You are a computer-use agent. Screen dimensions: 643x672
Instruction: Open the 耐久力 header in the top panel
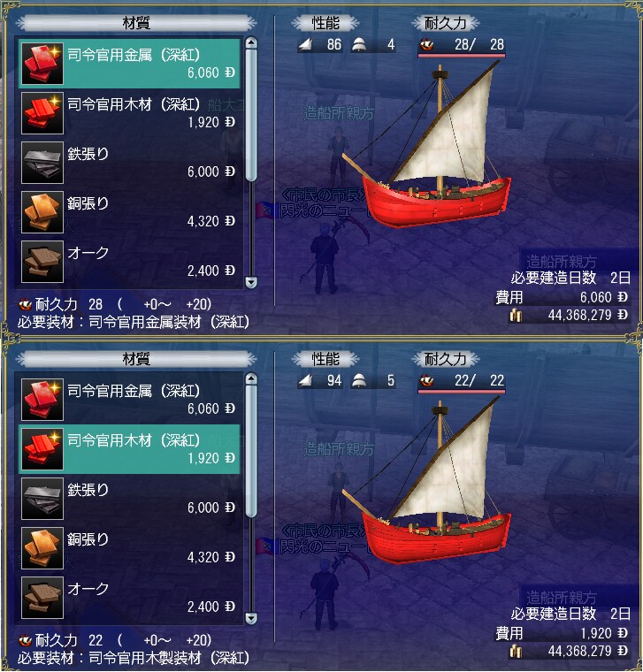pyautogui.click(x=446, y=23)
